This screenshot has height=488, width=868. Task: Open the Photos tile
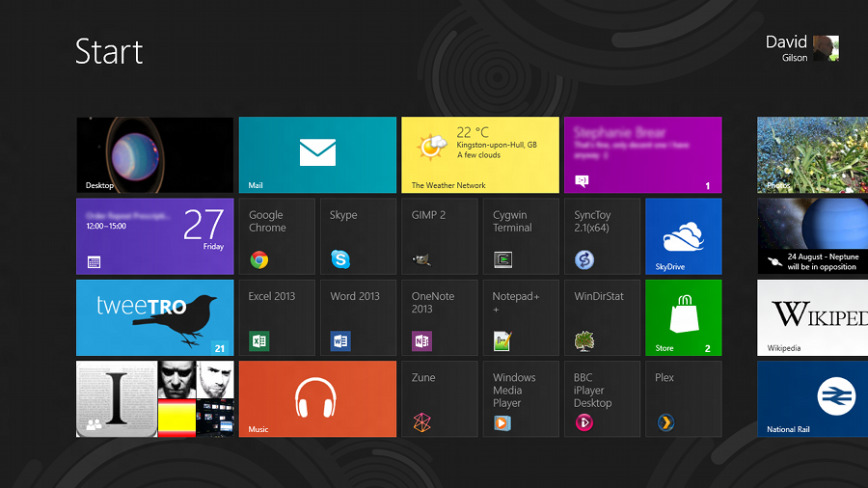coord(813,155)
